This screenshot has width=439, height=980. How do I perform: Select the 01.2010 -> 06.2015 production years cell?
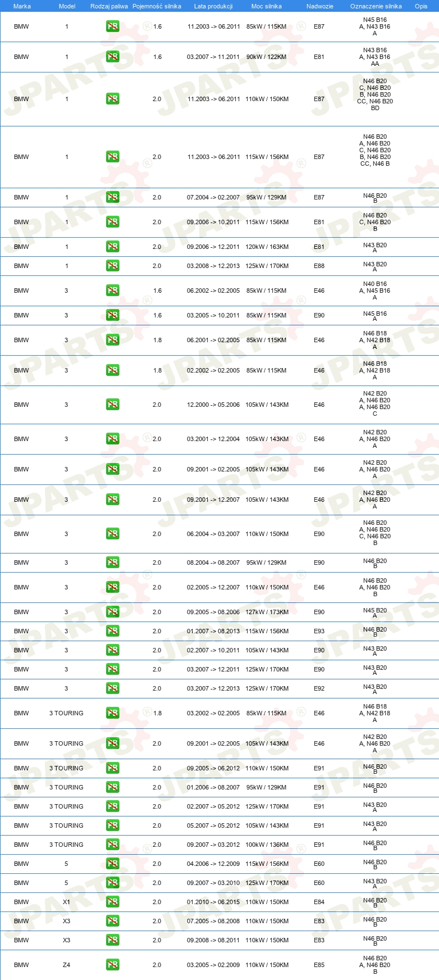point(213,902)
